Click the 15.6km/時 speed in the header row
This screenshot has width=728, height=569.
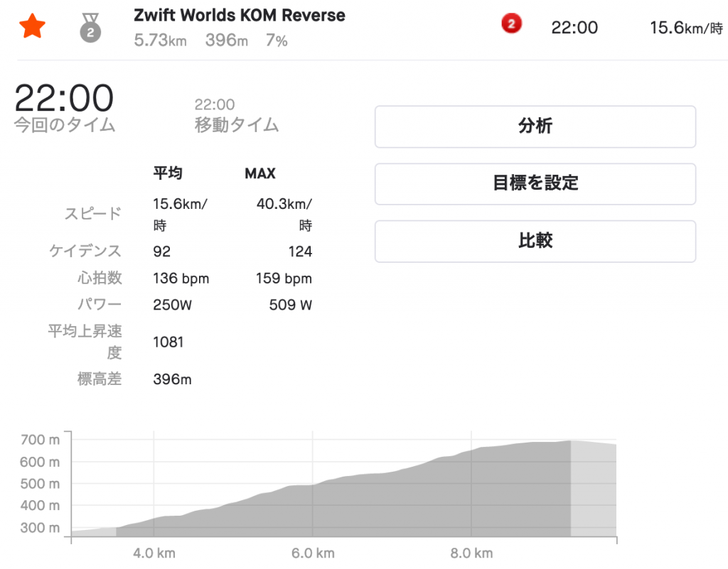686,28
